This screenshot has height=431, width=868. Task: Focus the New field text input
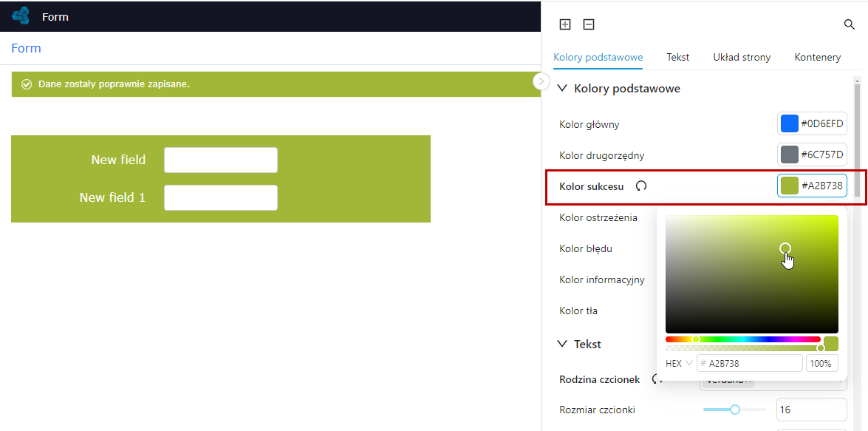[220, 160]
